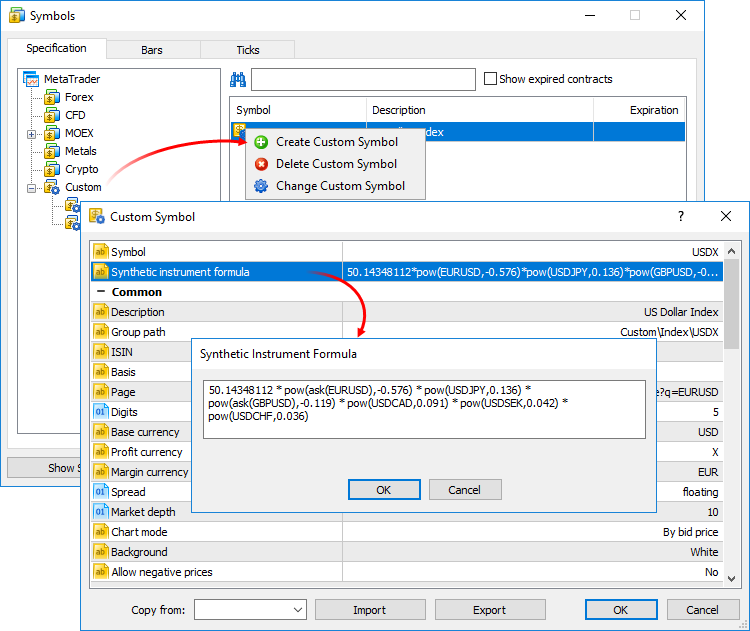Collapse the Custom tree node
Image resolution: width=750 pixels, height=631 pixels.
(31, 188)
